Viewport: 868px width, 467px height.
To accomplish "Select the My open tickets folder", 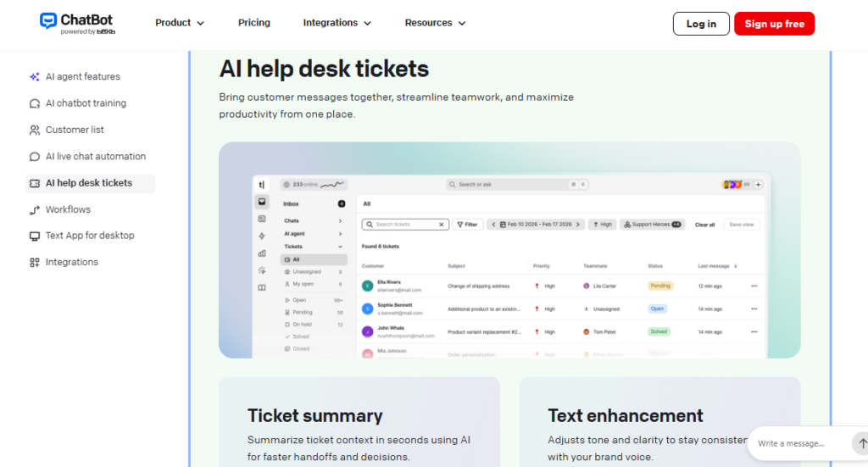I will [314, 284].
